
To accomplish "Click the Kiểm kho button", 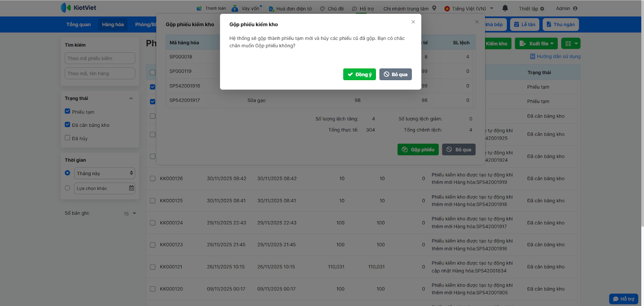I will (497, 43).
